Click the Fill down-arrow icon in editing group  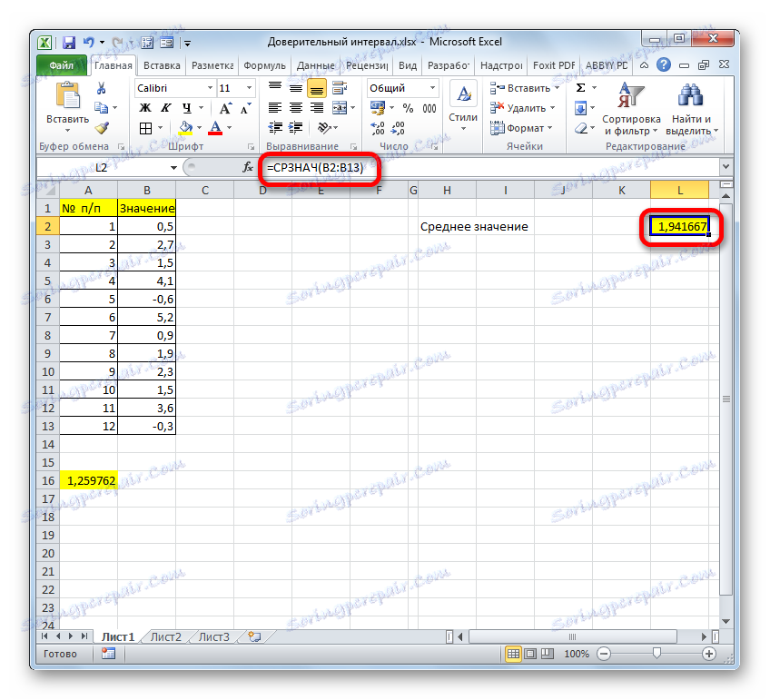pyautogui.click(x=580, y=108)
